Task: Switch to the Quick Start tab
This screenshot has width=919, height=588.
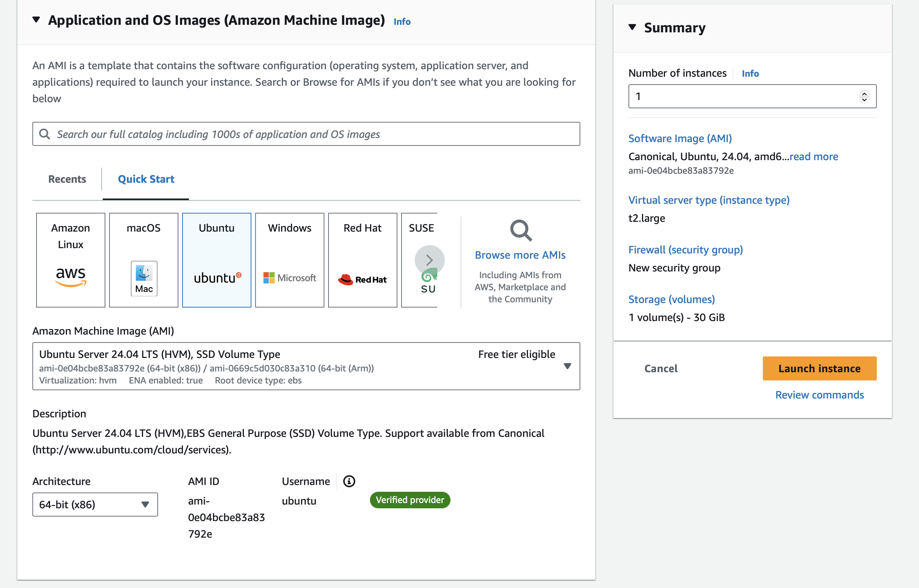Action: (x=146, y=179)
